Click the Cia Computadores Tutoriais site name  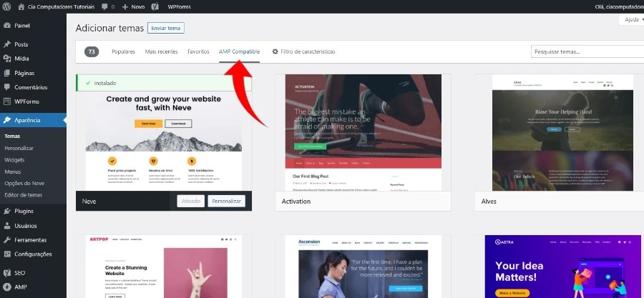62,7
